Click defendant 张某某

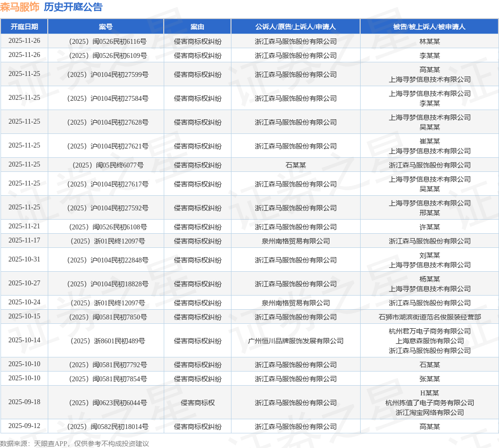pos(430,379)
